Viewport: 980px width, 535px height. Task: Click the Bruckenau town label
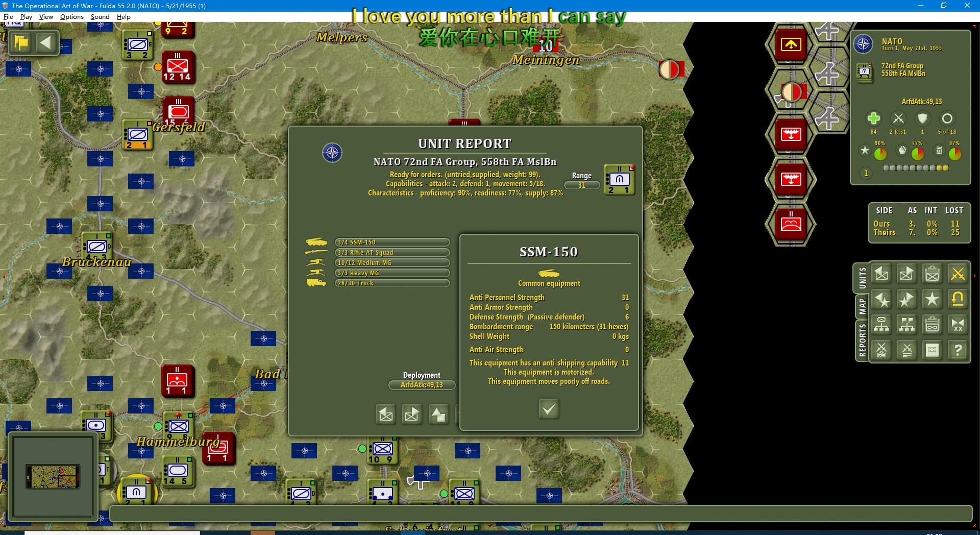pyautogui.click(x=96, y=262)
